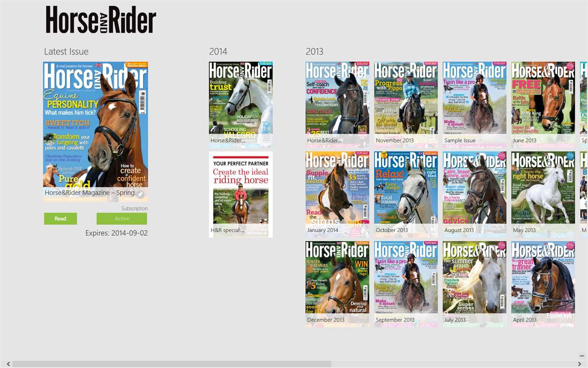Click the Latest Issue heading
The height and width of the screenshot is (368, 588).
(x=66, y=51)
